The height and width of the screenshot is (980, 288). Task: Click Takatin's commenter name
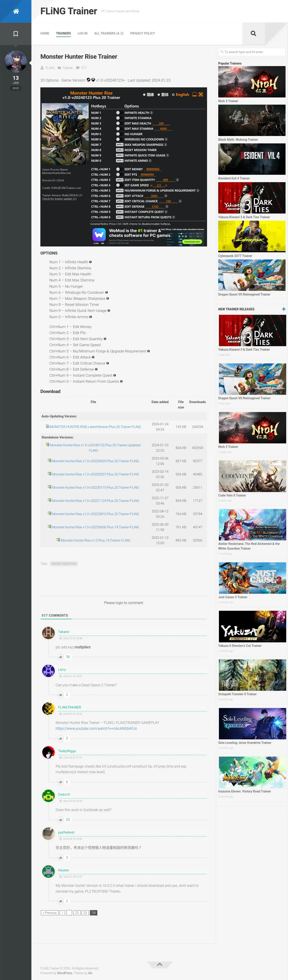[x=64, y=632]
